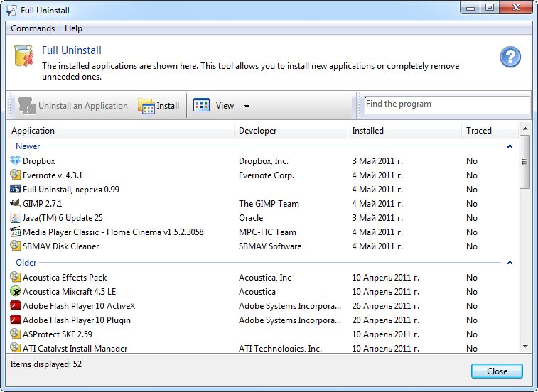538x392 pixels.
Task: Click the blue help question mark icon
Action: pos(510,57)
